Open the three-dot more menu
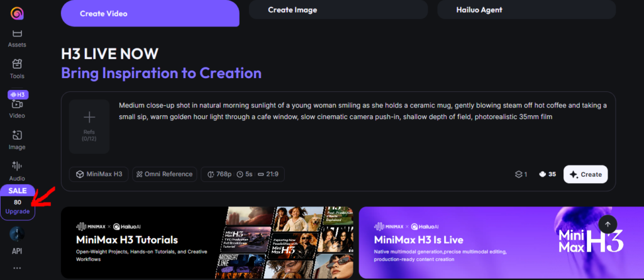 click(x=17, y=268)
